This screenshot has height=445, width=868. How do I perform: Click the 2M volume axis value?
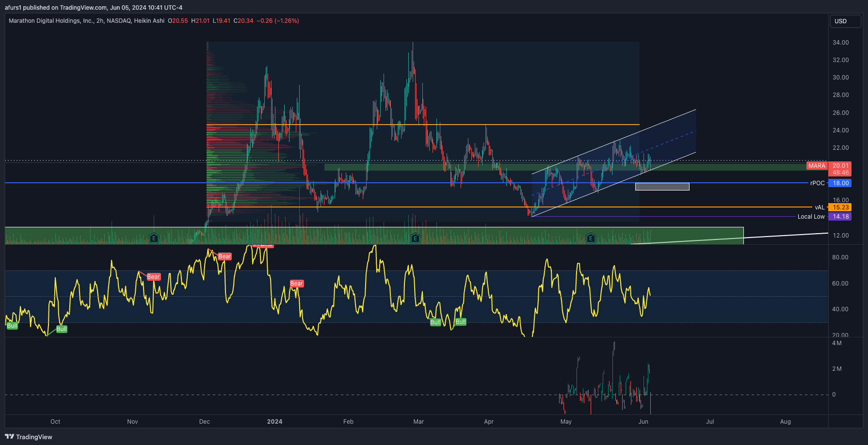[837, 369]
